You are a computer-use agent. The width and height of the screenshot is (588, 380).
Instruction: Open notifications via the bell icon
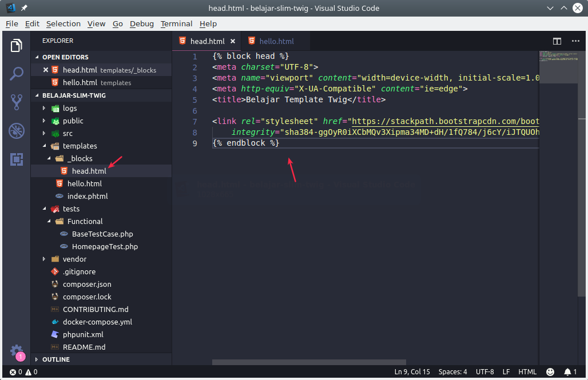568,371
